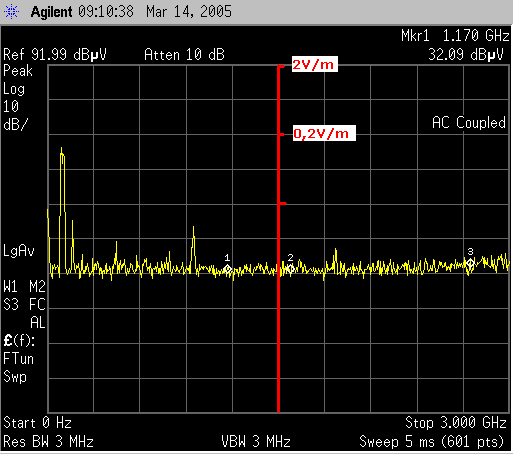Click the red 2V/m limit label
This screenshot has height=454, width=513.
coord(315,64)
